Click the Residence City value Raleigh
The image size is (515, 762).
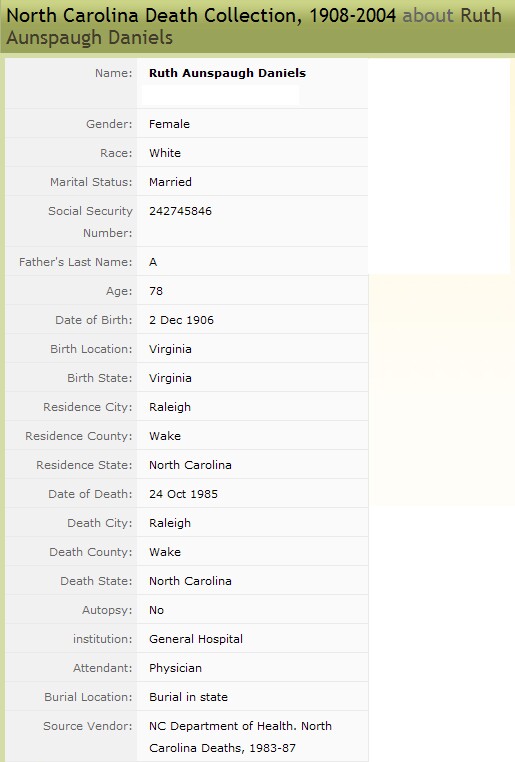coord(170,407)
